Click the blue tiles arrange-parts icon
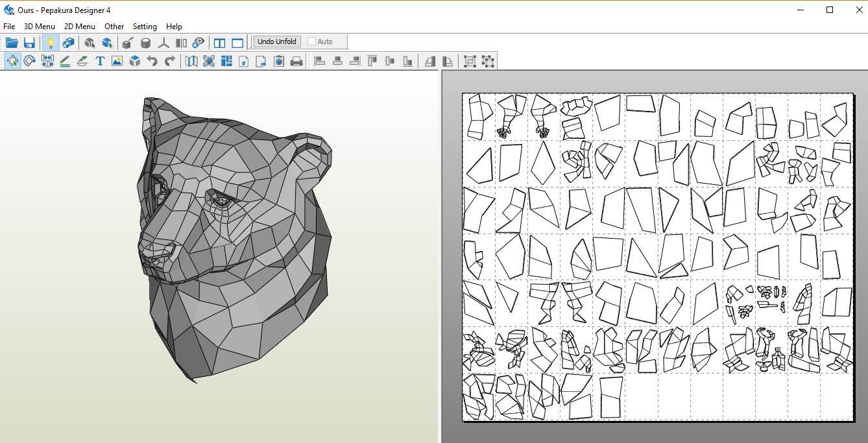Screen dimensions: 868x443 click(x=226, y=61)
